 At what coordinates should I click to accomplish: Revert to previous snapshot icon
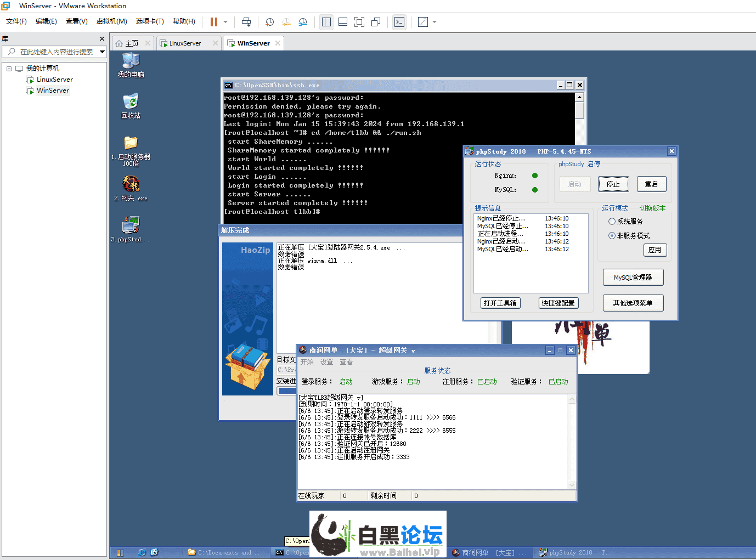[x=286, y=22]
